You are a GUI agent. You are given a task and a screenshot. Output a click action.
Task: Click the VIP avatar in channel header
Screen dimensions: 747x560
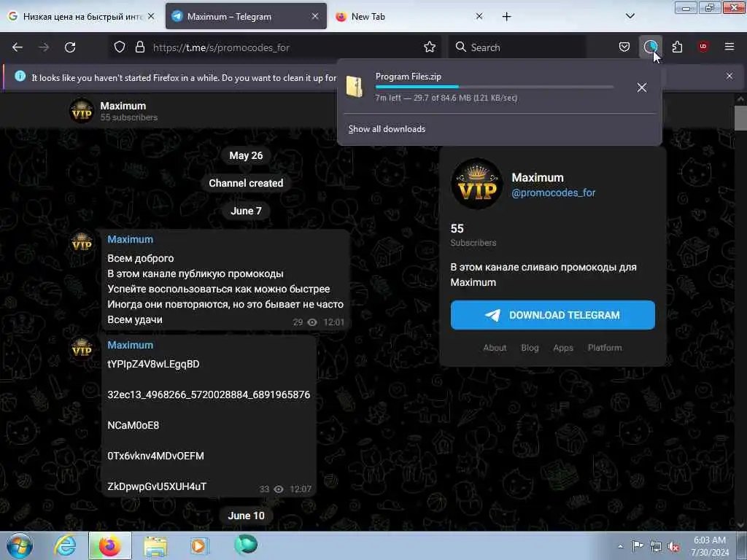82,111
